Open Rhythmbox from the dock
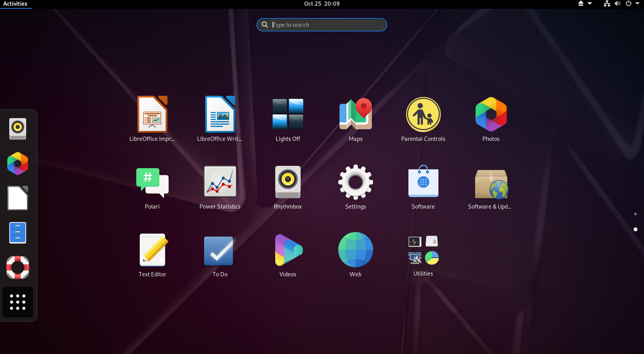 (18, 129)
